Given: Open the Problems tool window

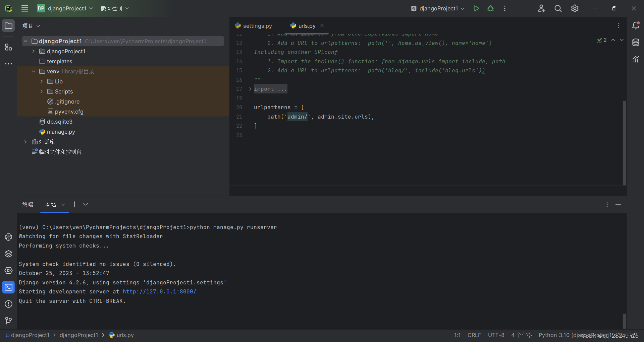Looking at the screenshot, I should pos(8,304).
